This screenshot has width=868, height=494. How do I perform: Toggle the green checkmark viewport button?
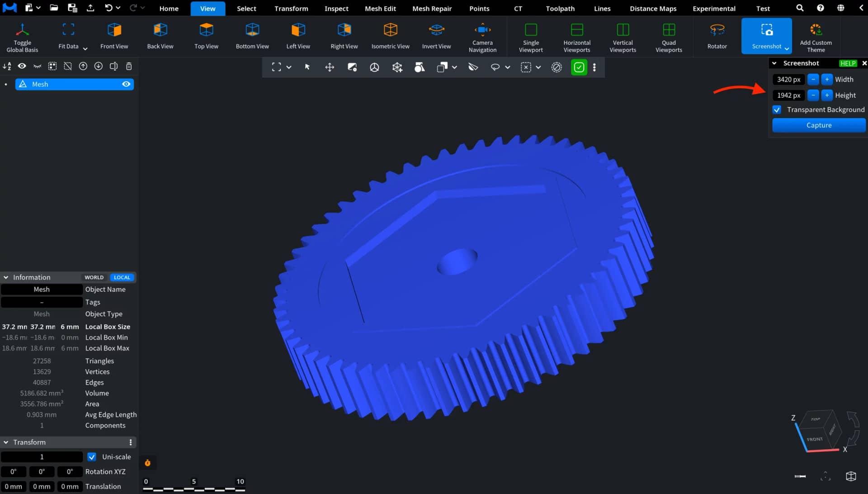[x=579, y=67]
